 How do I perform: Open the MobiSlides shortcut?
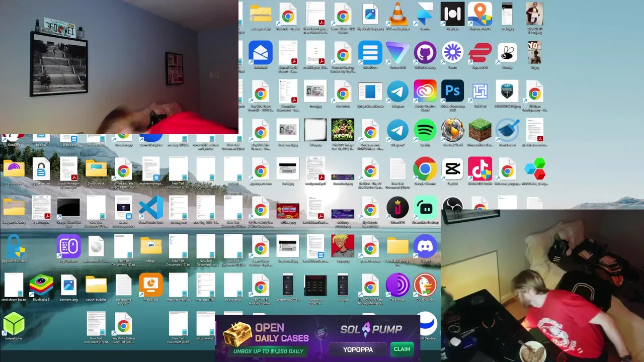click(151, 286)
